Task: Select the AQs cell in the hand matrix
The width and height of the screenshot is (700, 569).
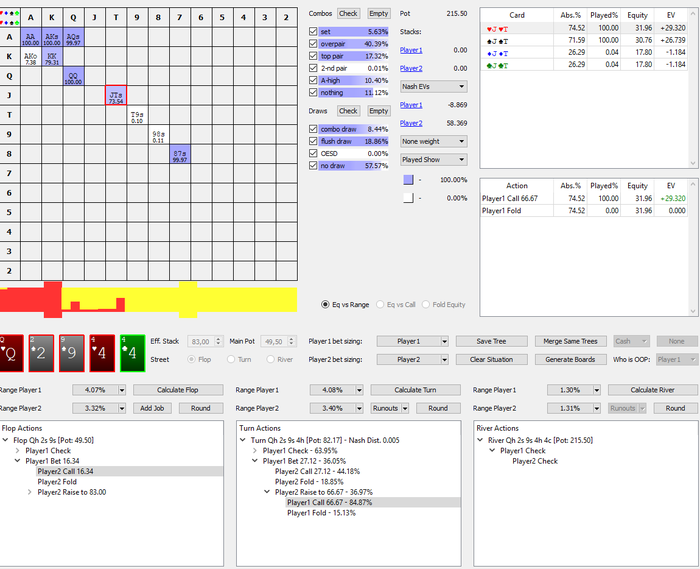Action: [73, 37]
